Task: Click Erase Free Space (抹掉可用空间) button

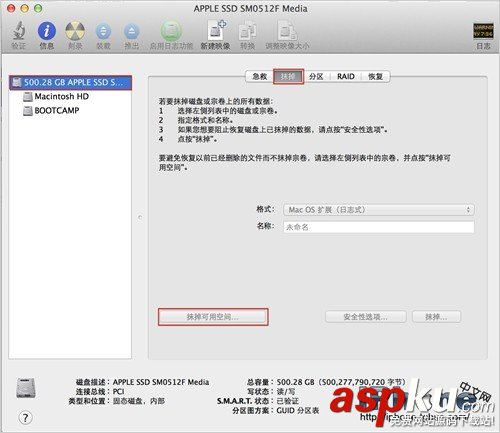Action: pyautogui.click(x=213, y=317)
